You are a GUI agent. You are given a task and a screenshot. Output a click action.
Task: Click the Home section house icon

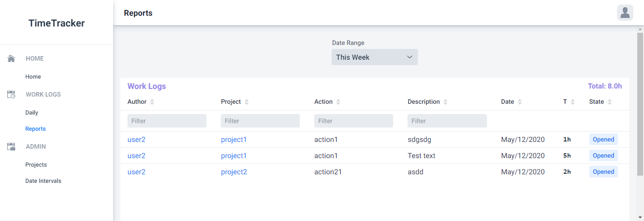coord(12,58)
